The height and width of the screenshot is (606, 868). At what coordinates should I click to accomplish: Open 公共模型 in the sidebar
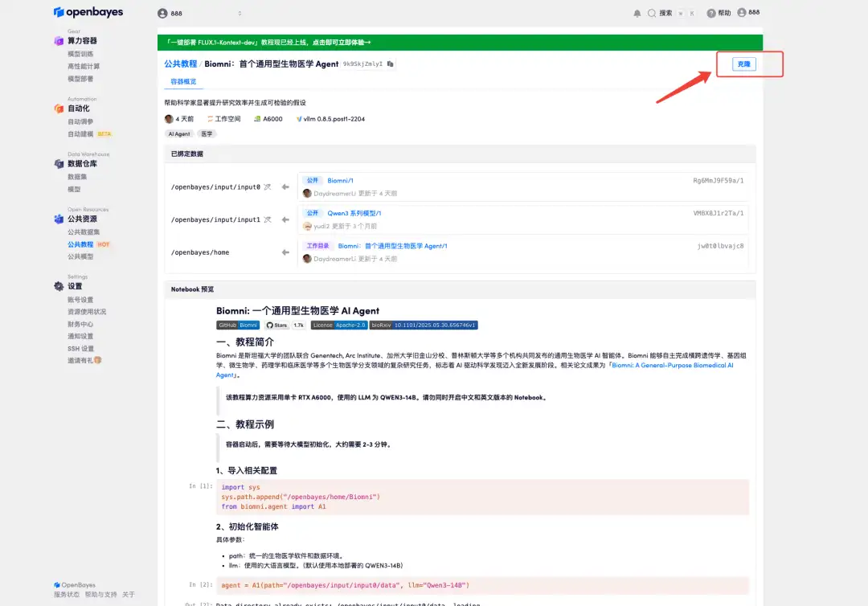pyautogui.click(x=80, y=257)
